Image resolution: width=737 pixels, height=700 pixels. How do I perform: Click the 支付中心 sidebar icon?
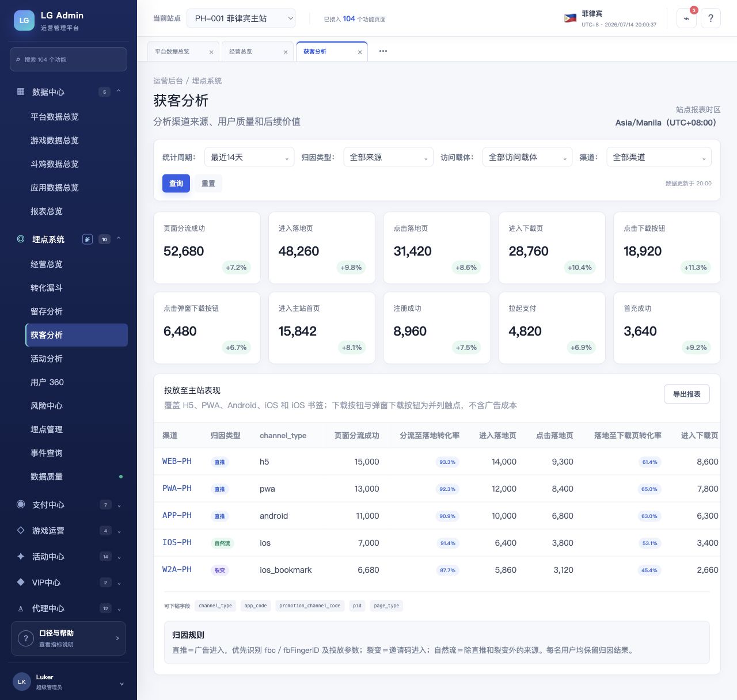[x=21, y=504]
